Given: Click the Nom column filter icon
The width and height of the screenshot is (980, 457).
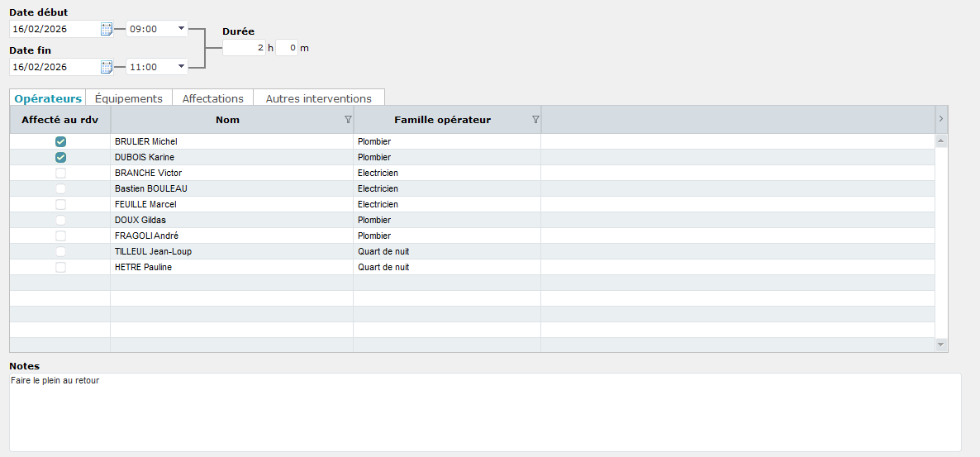Looking at the screenshot, I should [347, 120].
